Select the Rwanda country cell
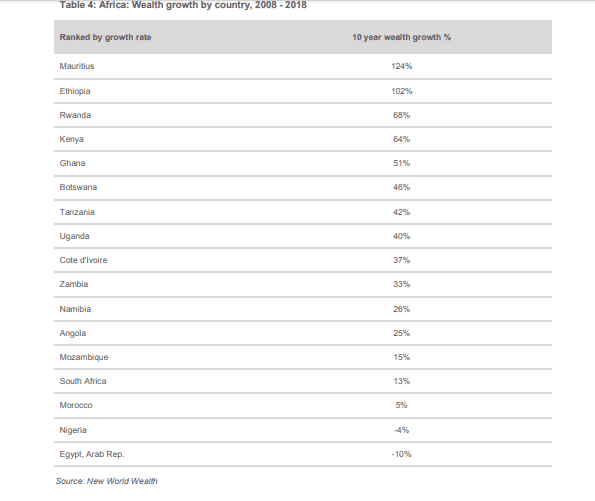The height and width of the screenshot is (501, 595). click(75, 115)
